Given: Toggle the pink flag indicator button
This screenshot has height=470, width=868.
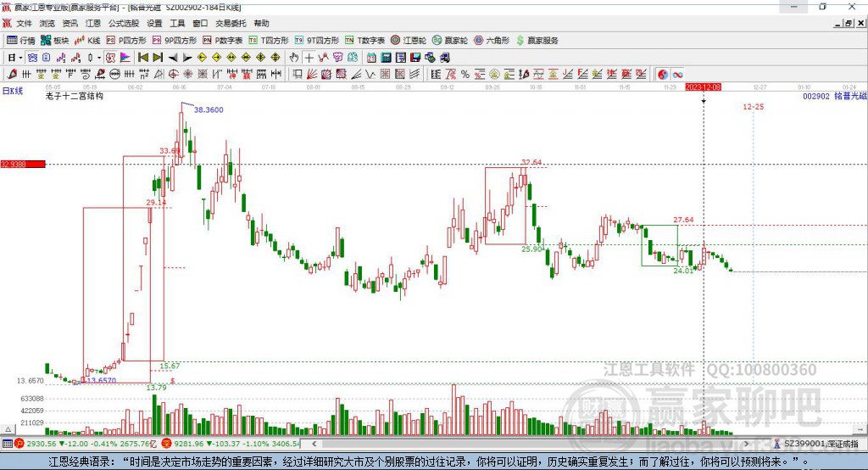Looking at the screenshot, I should coord(125,58).
